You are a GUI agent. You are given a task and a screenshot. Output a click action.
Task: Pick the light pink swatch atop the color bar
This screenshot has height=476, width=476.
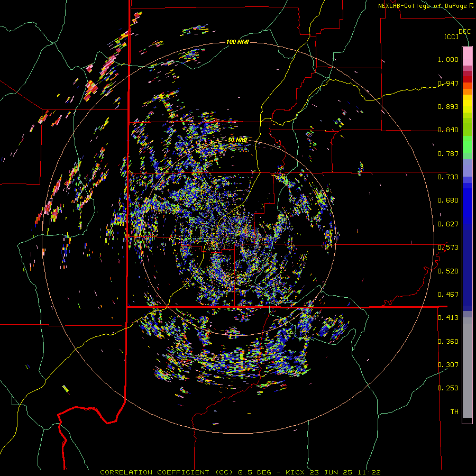(467, 56)
